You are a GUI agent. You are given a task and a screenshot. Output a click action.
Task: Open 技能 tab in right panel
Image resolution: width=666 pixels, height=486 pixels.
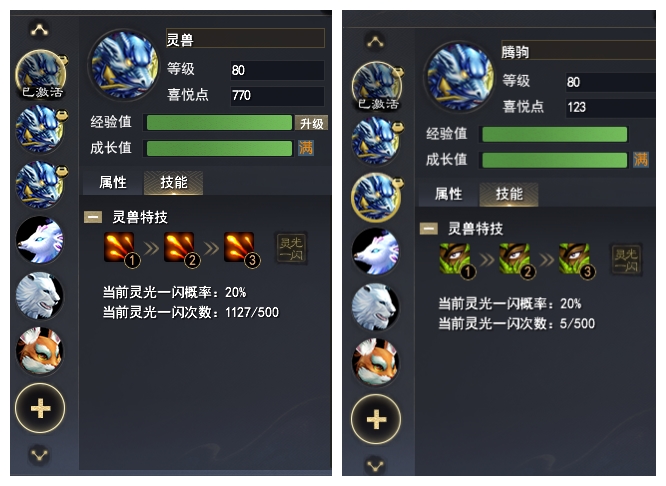click(x=509, y=194)
